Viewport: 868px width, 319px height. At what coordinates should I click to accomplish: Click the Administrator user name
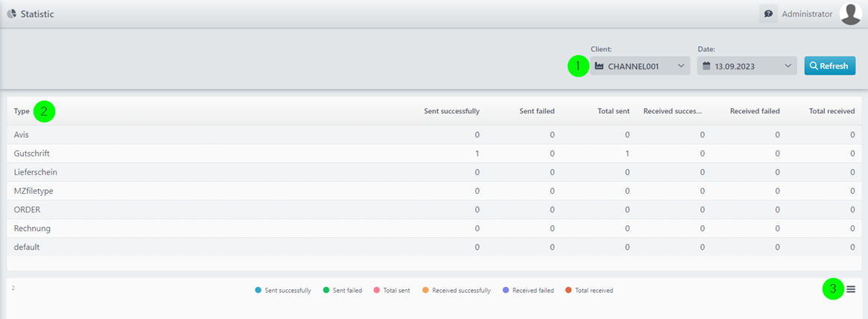807,14
